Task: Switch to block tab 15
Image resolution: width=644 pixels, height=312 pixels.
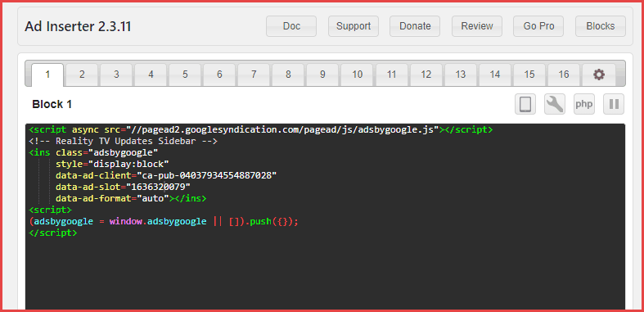Action: click(x=529, y=75)
